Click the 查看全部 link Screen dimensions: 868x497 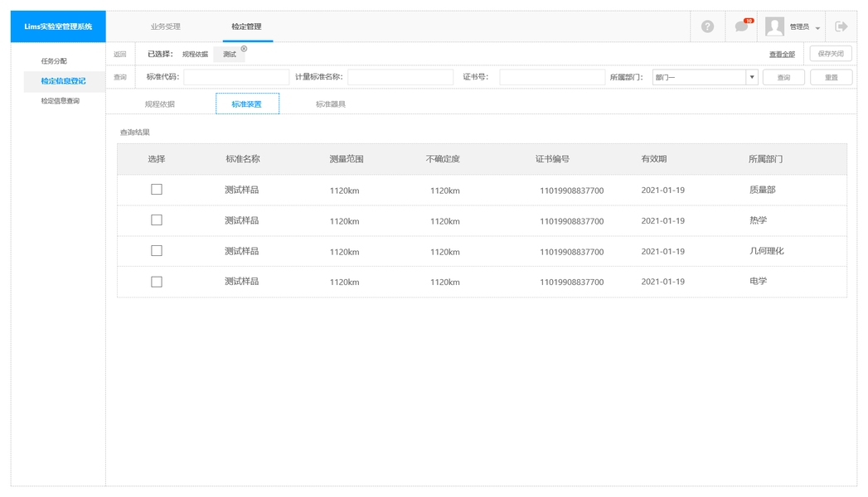(x=782, y=54)
